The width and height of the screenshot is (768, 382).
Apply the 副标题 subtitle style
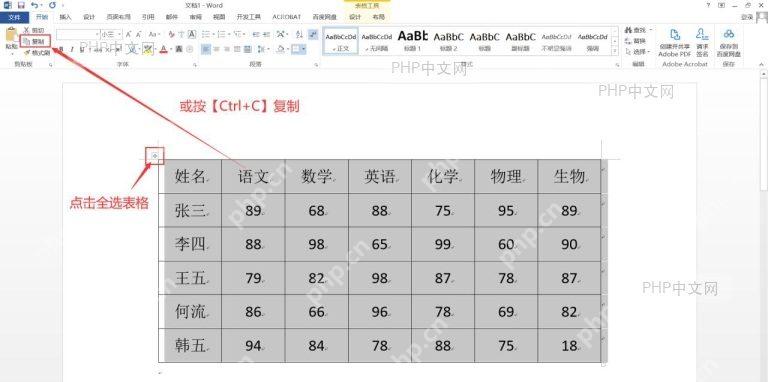pos(520,40)
